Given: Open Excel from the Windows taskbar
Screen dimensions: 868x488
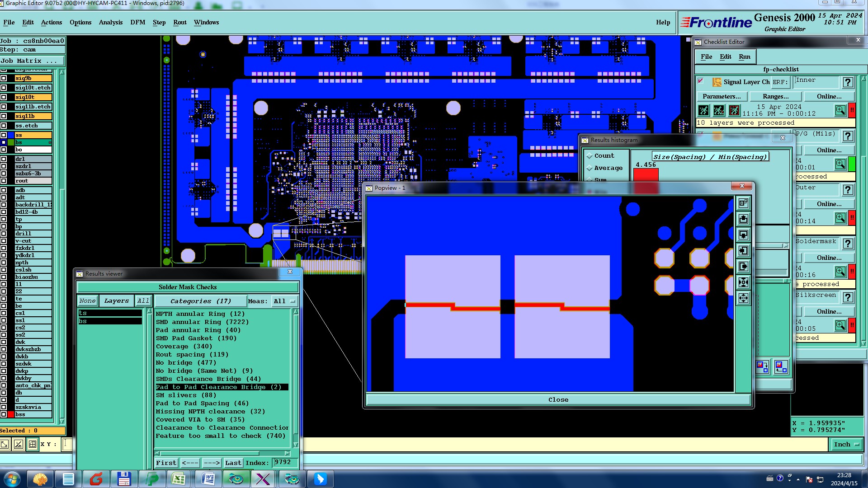Looking at the screenshot, I should click(x=179, y=479).
